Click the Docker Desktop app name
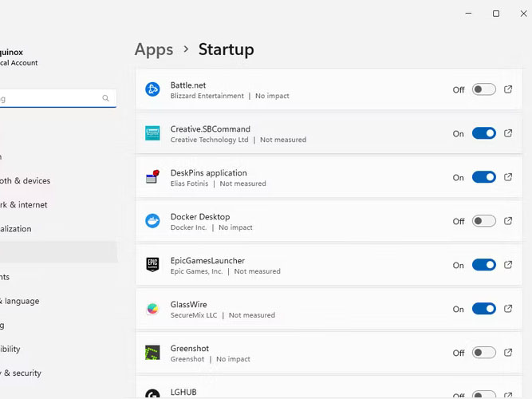Image resolution: width=532 pixels, height=399 pixels. click(x=200, y=216)
